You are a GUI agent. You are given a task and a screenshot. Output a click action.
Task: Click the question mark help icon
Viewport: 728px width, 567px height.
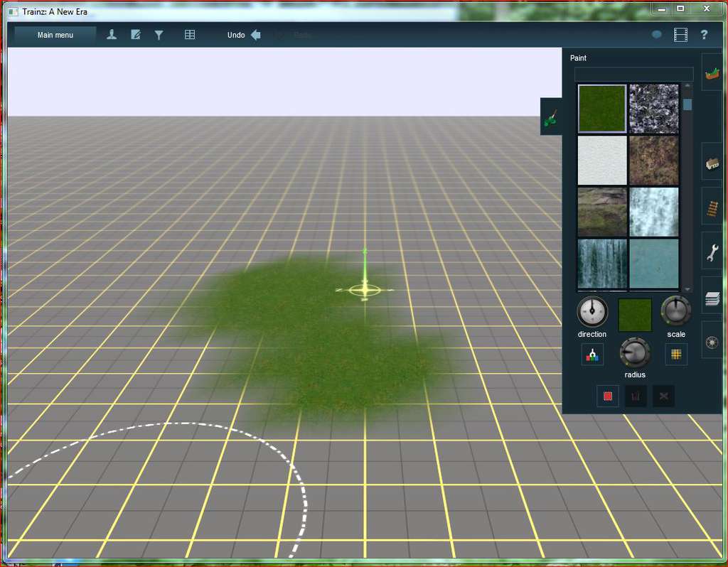point(705,35)
